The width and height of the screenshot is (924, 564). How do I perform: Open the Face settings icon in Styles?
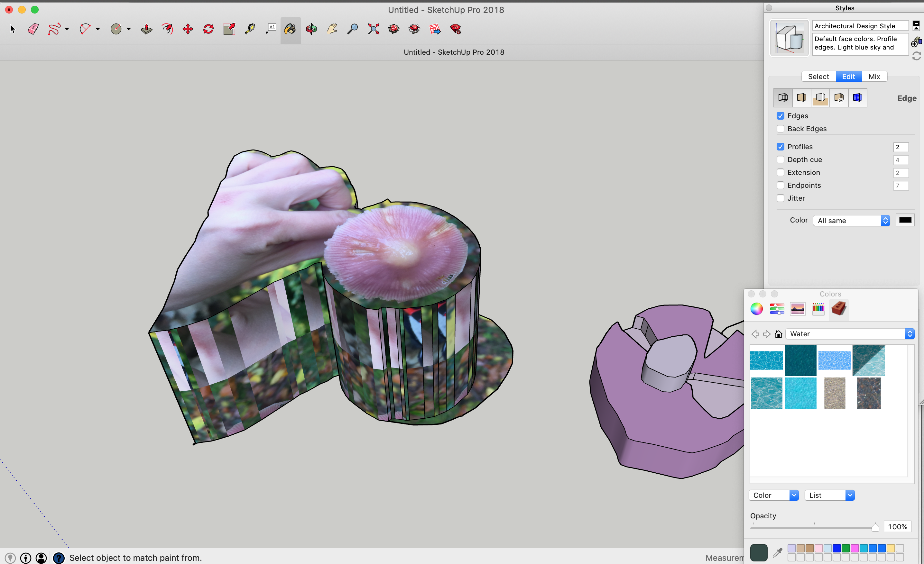pyautogui.click(x=801, y=98)
